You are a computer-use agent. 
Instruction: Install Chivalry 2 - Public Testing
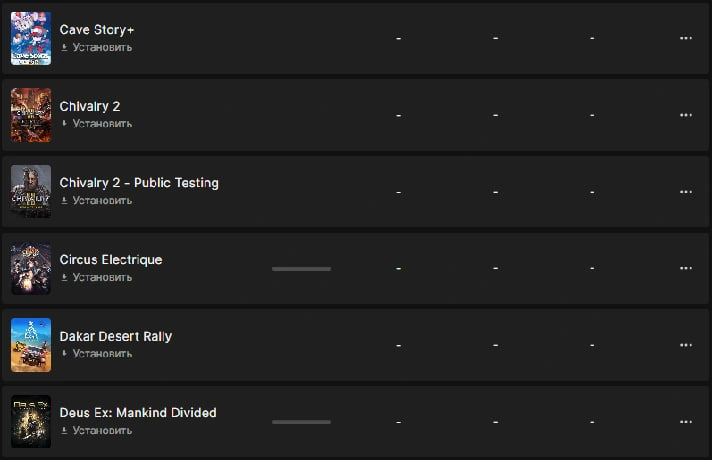[101, 200]
